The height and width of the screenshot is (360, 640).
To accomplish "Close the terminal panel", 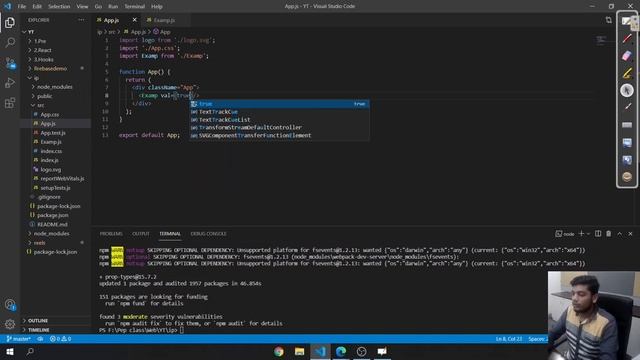I will pyautogui.click(x=630, y=233).
